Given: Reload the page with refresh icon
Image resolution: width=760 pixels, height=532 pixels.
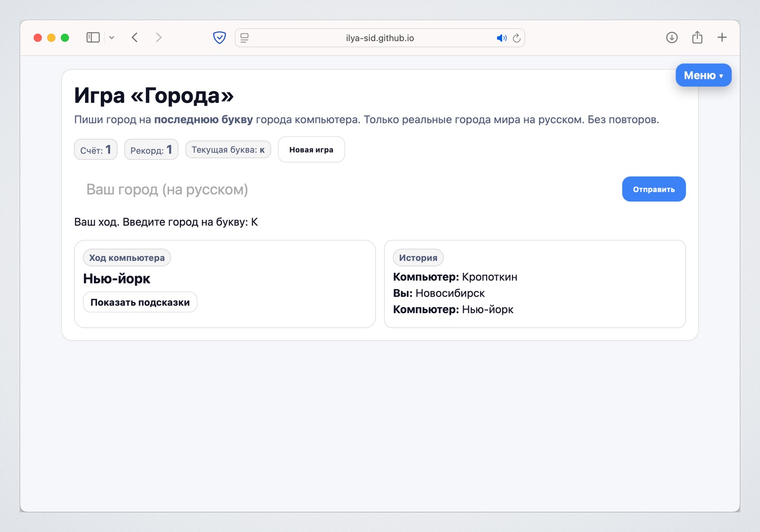Looking at the screenshot, I should [x=517, y=38].
